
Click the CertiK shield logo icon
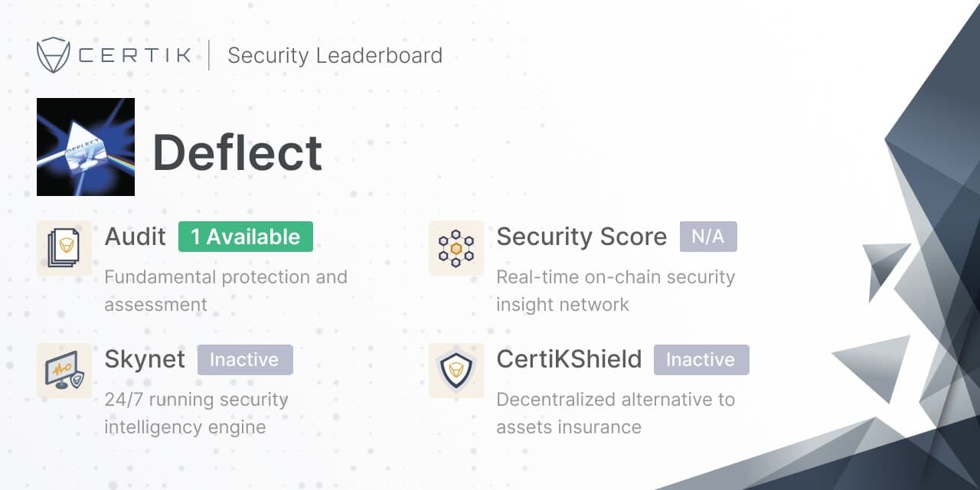[x=54, y=55]
